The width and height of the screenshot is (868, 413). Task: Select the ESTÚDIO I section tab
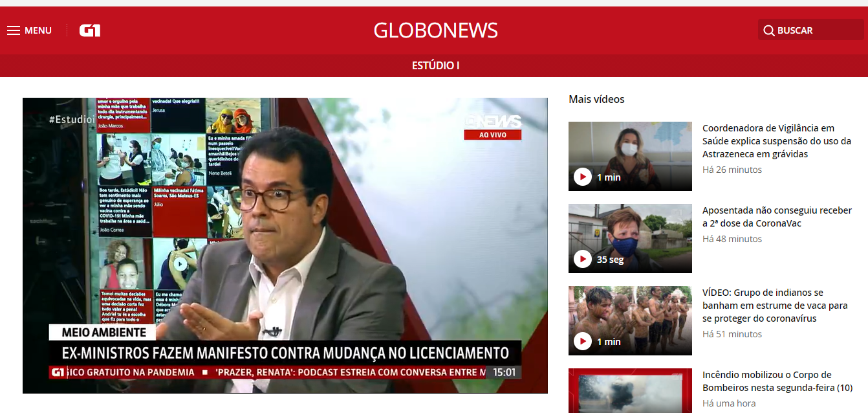pyautogui.click(x=436, y=65)
